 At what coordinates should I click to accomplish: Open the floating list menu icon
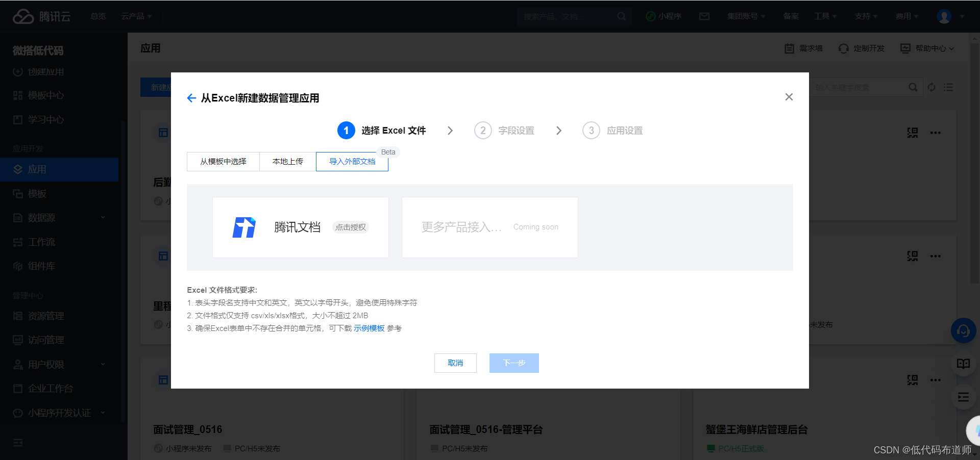click(x=963, y=397)
